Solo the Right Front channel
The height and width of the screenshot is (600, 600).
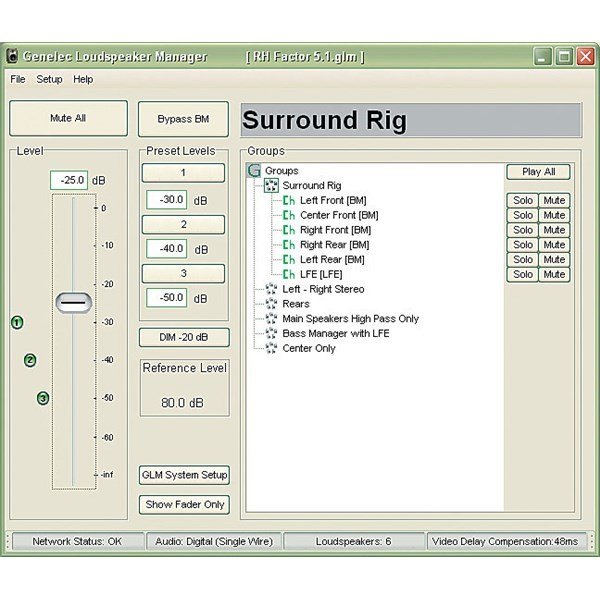click(x=523, y=230)
